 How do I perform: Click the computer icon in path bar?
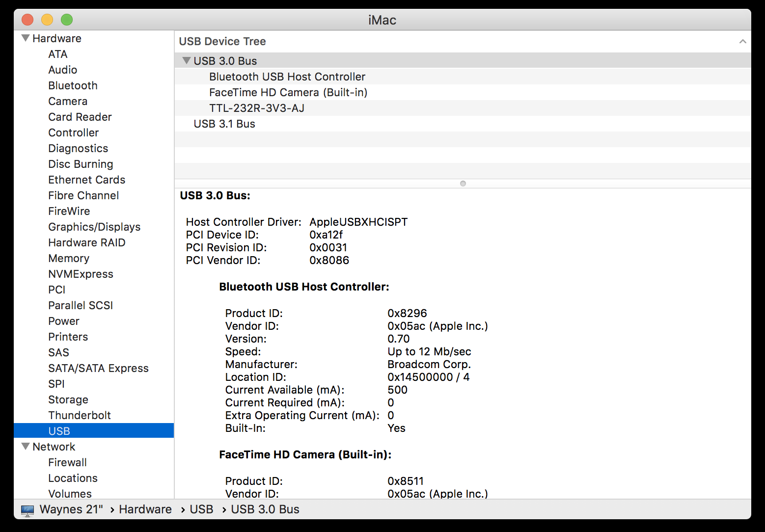27,510
